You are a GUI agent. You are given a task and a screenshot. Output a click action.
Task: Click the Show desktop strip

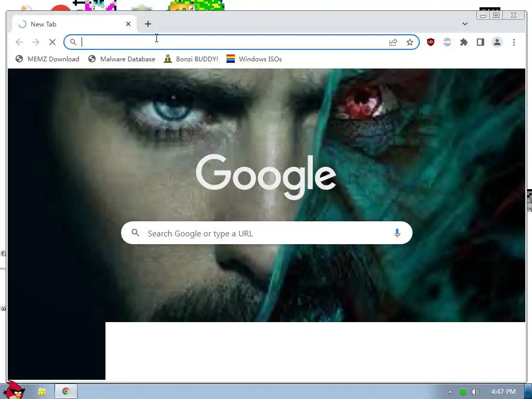[x=528, y=392]
